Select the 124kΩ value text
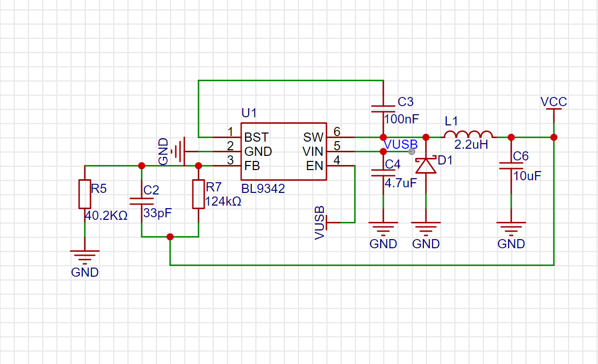This screenshot has height=364, width=598. (x=223, y=202)
